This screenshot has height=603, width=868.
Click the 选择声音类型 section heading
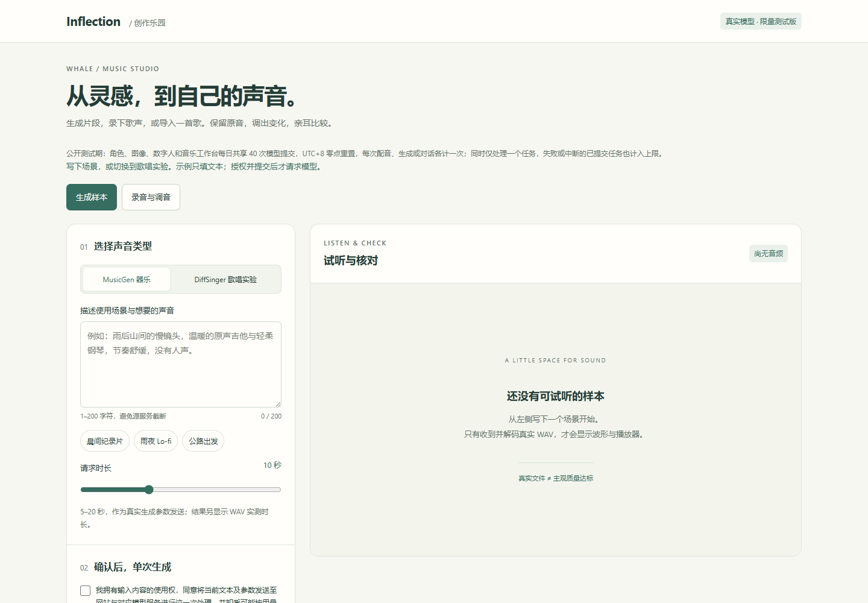[x=123, y=246]
